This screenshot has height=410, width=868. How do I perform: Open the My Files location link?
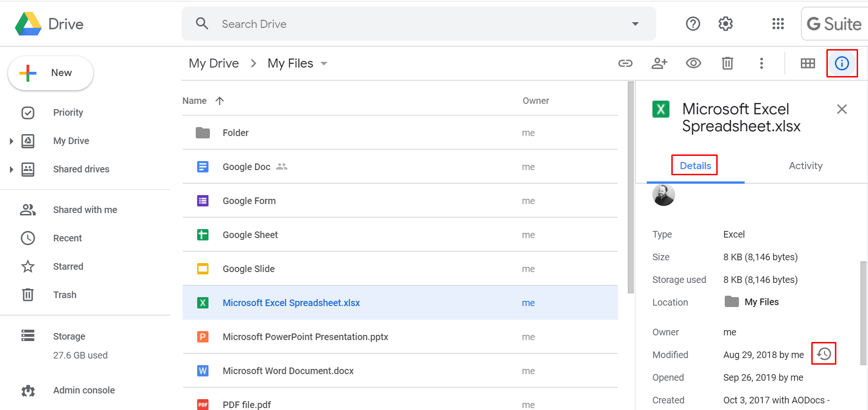761,302
